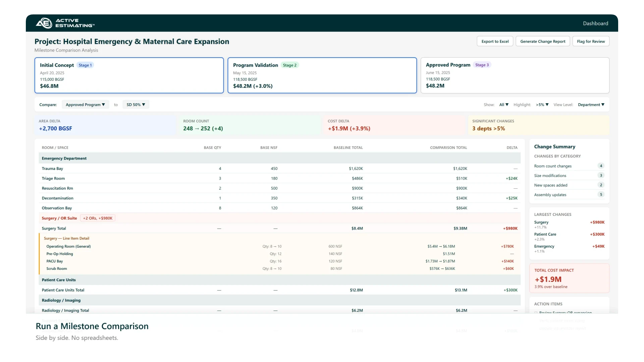Open the SD 50% comparison dropdown
Screen dimensions: 644x362
(136, 105)
